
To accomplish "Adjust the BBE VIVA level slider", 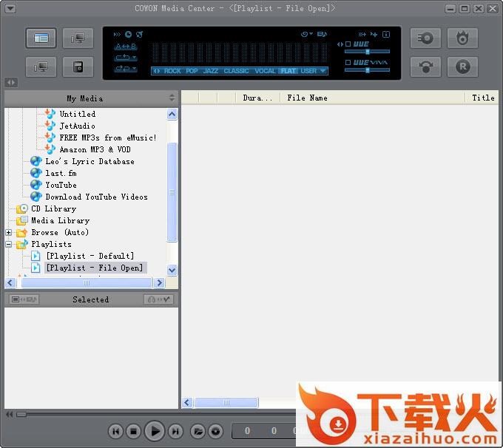I will [368, 70].
